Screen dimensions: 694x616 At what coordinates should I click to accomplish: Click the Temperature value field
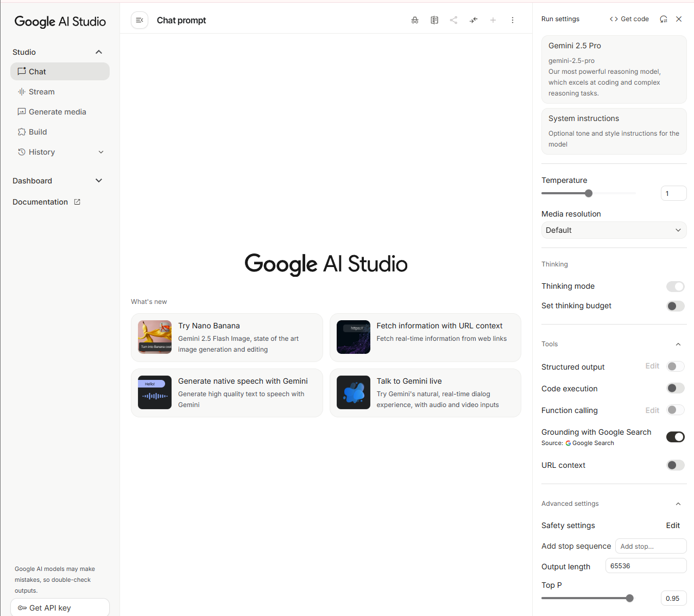674,193
